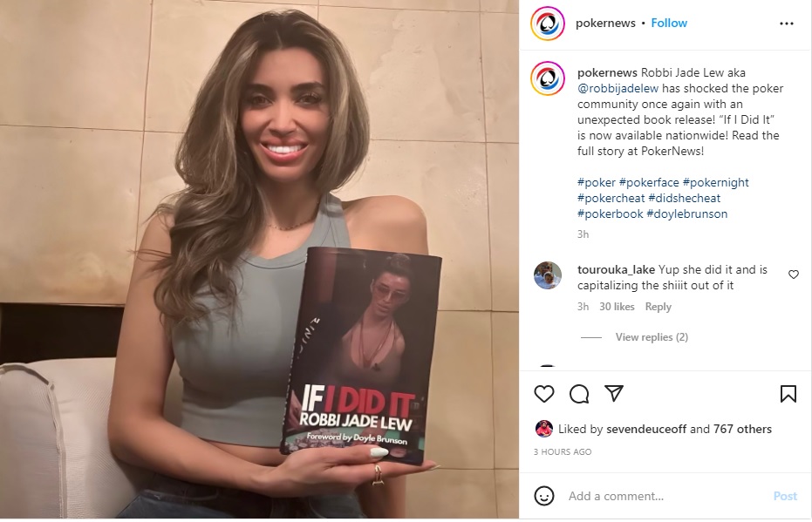The image size is (812, 522).
Task: Open sevendeuceoff's small liker avatar
Action: [543, 429]
